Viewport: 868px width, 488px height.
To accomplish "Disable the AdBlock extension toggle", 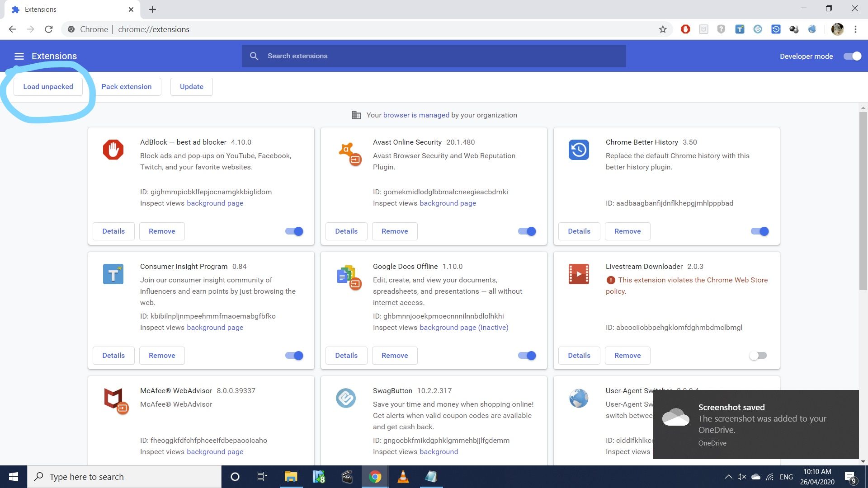I will (x=294, y=231).
